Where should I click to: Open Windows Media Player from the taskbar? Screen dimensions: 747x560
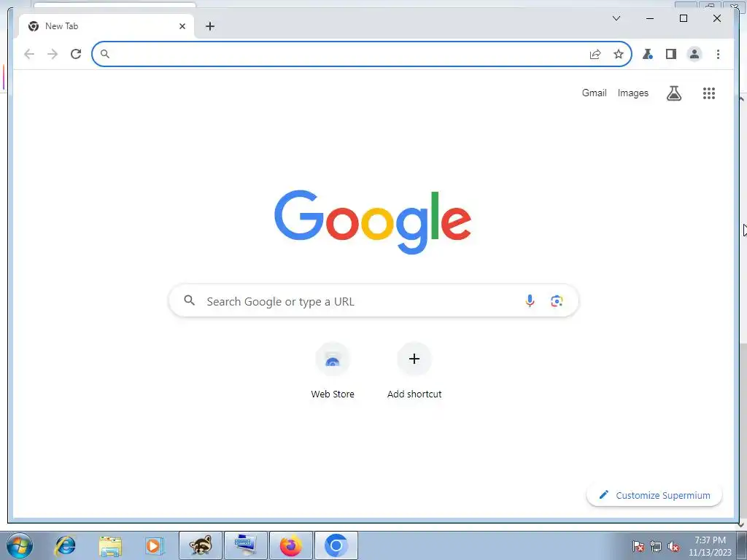(155, 545)
